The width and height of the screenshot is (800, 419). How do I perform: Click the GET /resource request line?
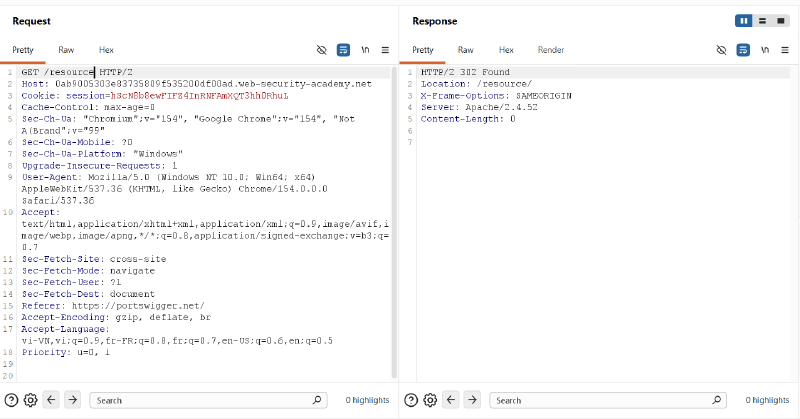click(x=77, y=72)
